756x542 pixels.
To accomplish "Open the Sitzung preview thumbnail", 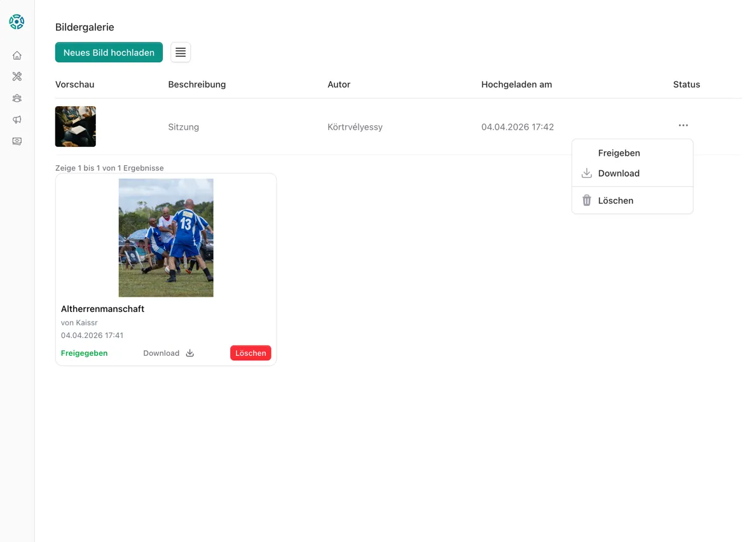I will coord(76,126).
